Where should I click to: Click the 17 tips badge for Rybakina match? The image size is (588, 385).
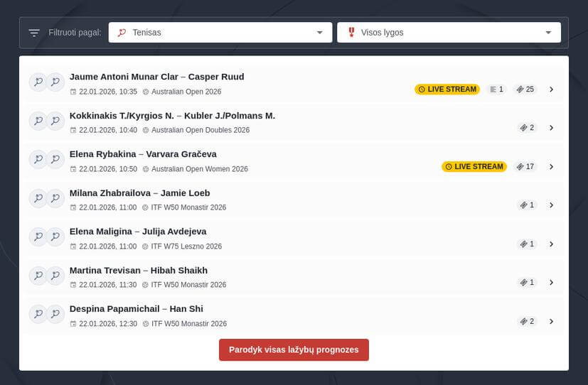tap(525, 167)
